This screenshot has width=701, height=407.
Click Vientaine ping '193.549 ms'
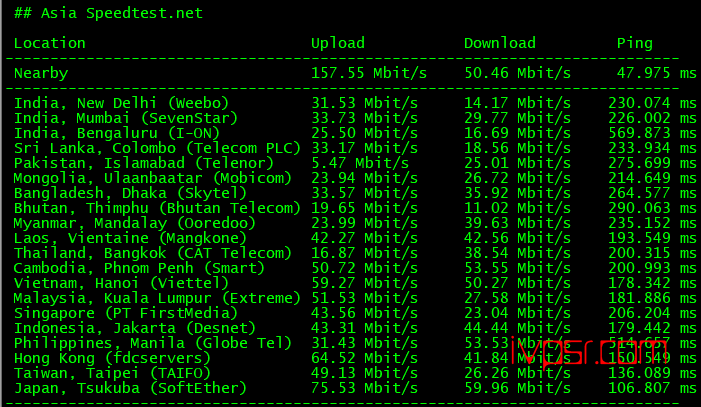click(652, 238)
